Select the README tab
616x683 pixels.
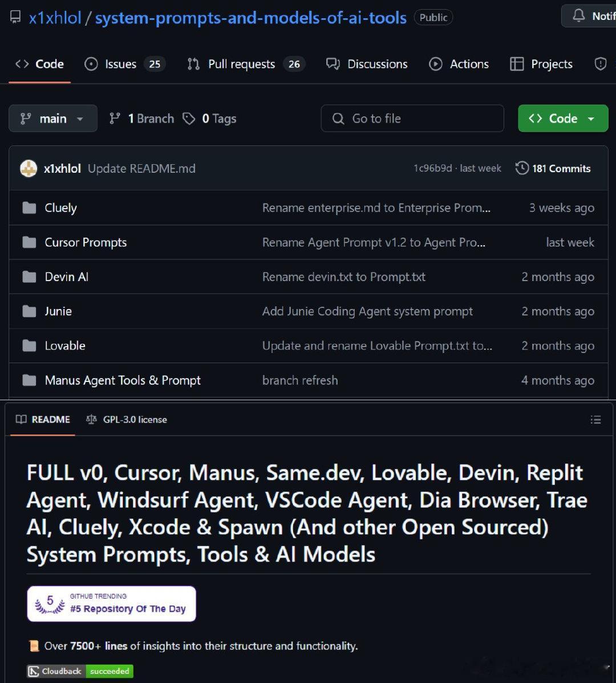tap(43, 420)
